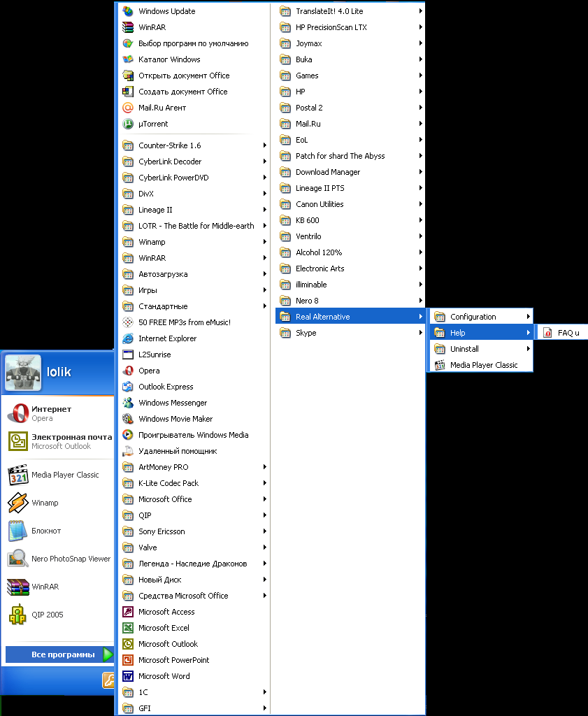The width and height of the screenshot is (588, 716).
Task: Click the Windows Movie Maker icon
Action: [128, 419]
